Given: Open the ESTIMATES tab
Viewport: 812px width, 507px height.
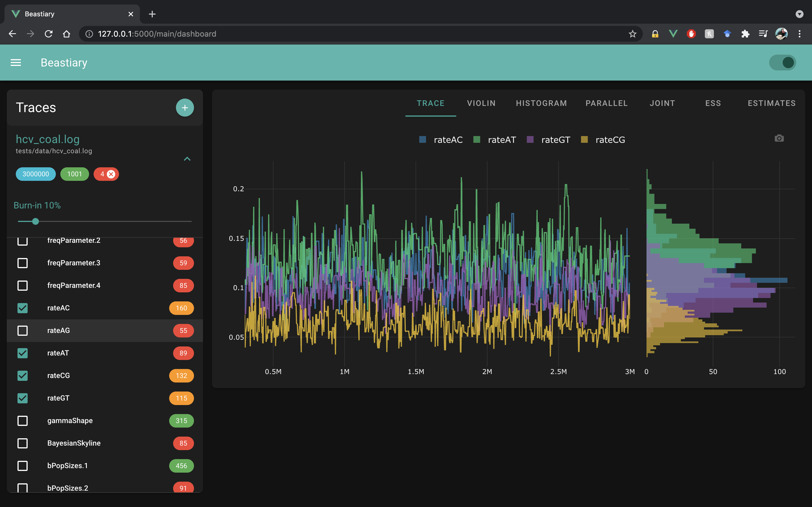Looking at the screenshot, I should pyautogui.click(x=771, y=103).
